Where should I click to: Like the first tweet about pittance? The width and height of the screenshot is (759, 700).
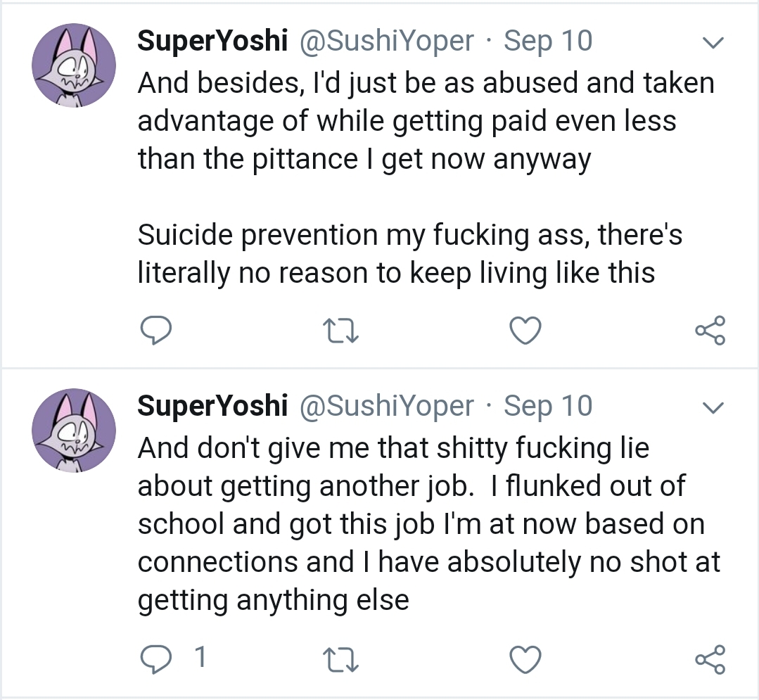click(x=525, y=331)
